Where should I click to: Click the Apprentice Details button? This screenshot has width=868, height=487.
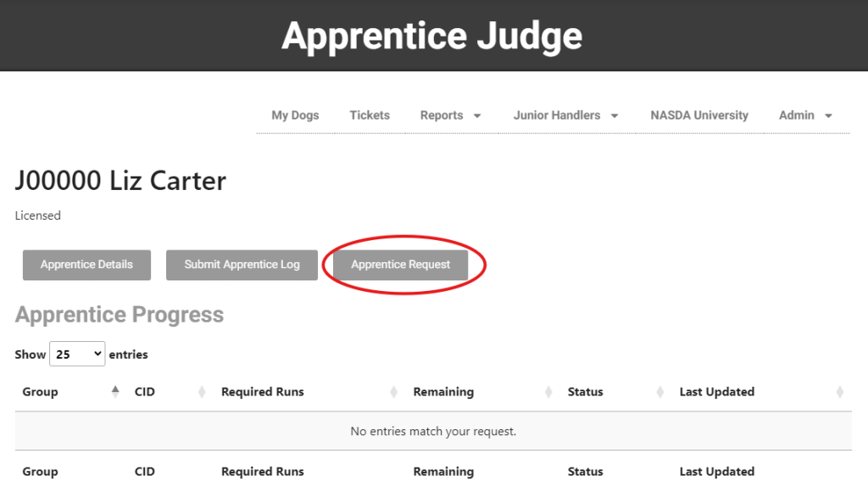click(86, 265)
